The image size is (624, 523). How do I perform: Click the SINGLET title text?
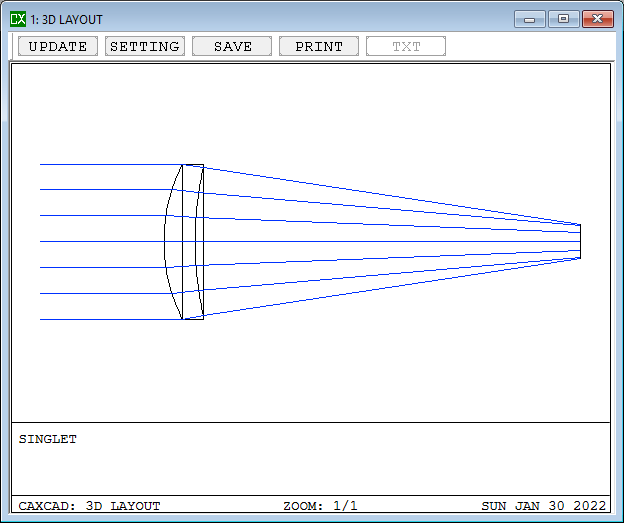click(48, 439)
